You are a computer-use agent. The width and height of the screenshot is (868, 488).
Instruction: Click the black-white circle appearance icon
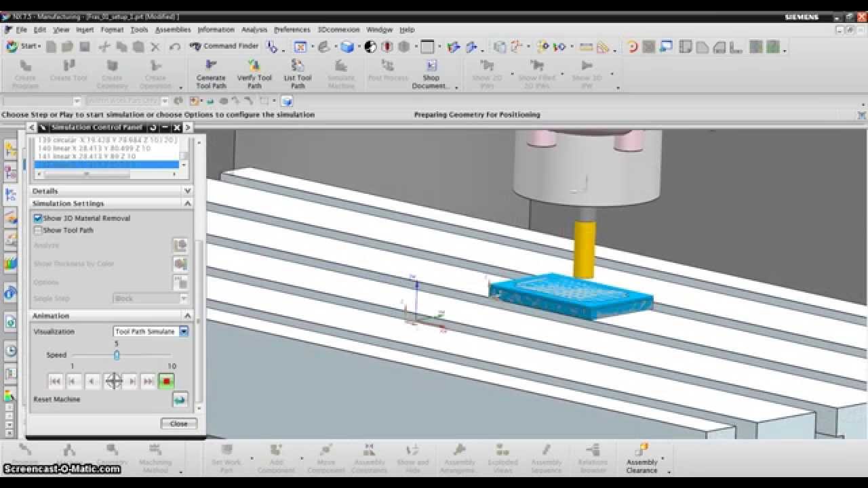[370, 47]
